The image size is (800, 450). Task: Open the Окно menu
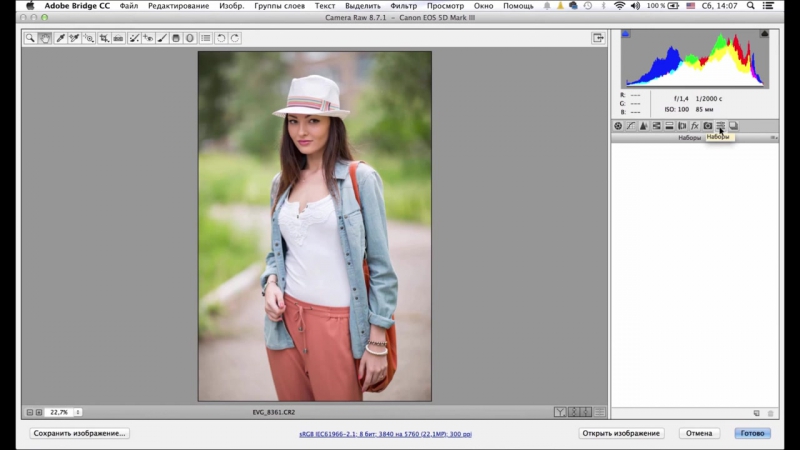483,6
